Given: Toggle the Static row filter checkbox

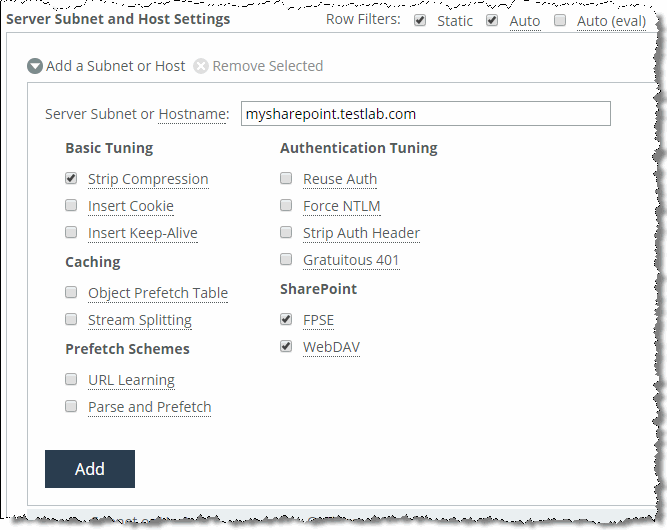Looking at the screenshot, I should (x=420, y=20).
